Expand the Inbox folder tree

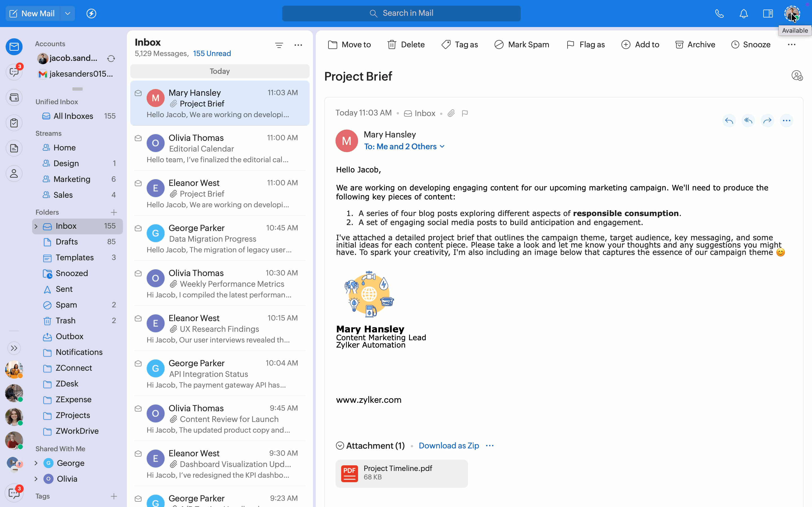pyautogui.click(x=36, y=226)
